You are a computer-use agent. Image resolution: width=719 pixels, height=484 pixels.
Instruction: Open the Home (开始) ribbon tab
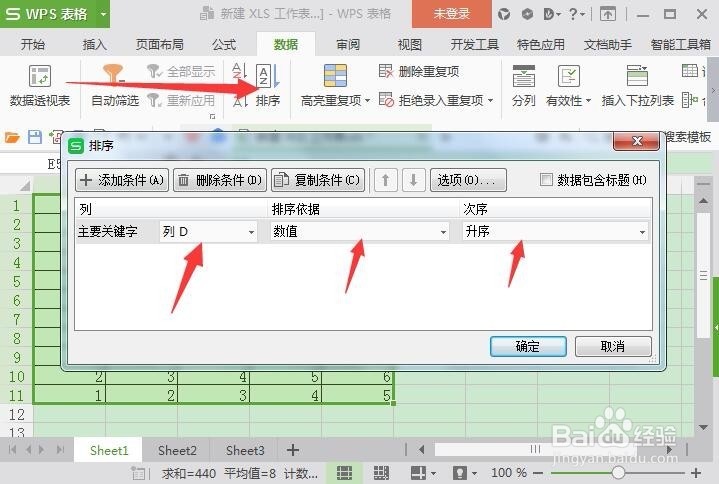pyautogui.click(x=33, y=44)
